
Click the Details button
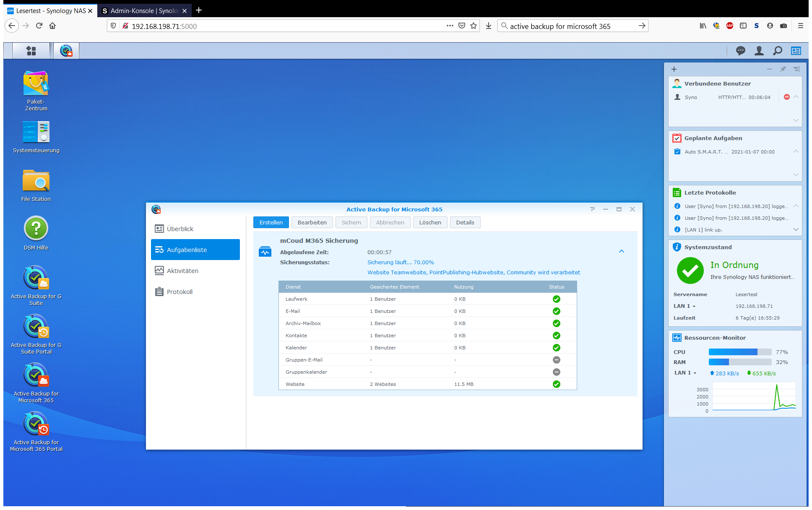pos(465,222)
